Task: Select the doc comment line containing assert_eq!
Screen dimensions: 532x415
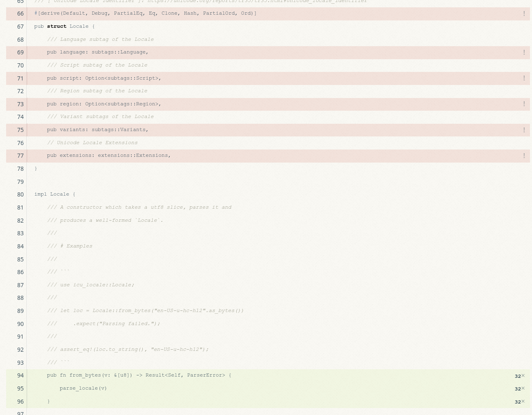Action: click(x=128, y=349)
